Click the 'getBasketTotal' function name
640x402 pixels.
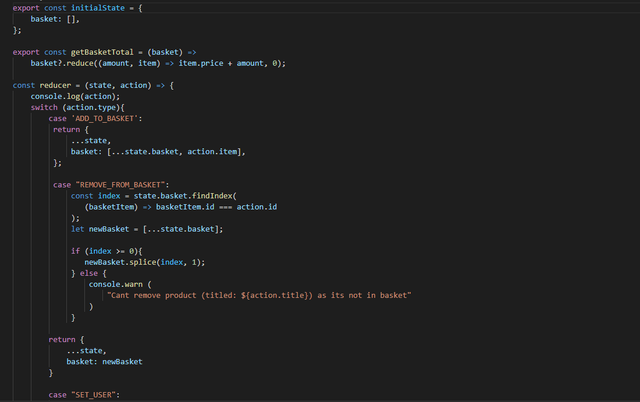point(102,52)
